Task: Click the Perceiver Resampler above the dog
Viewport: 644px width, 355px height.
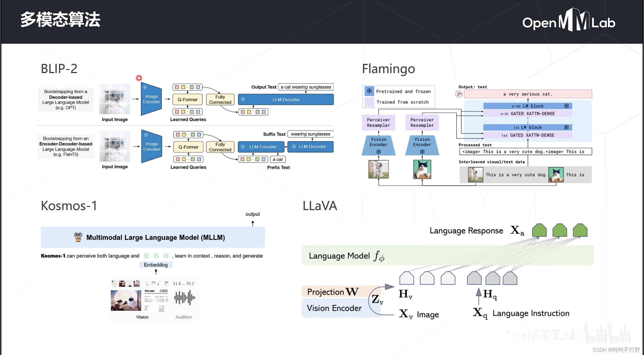Action: coord(379,122)
